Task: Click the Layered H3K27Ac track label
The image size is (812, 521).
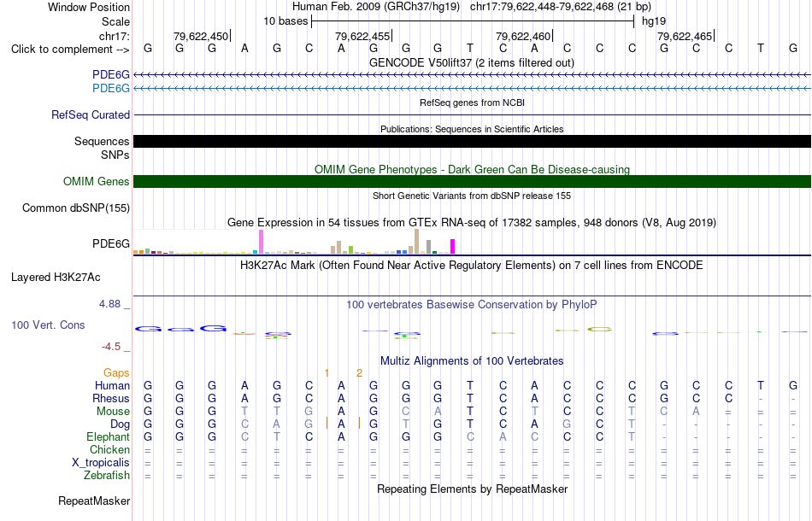Action: (56, 278)
